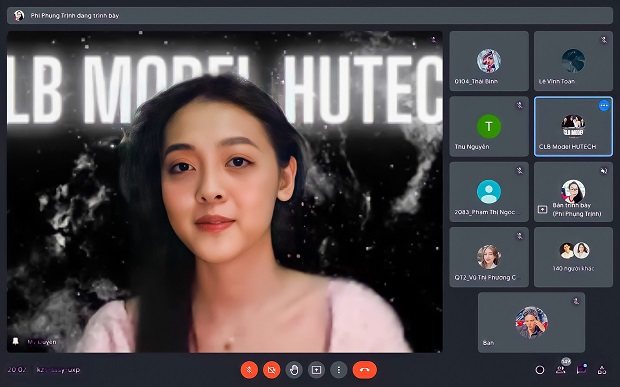Click the teal person avatar of 2083_Pham Thi Ngoc
Image resolution: width=620 pixels, height=387 pixels.
(x=489, y=192)
